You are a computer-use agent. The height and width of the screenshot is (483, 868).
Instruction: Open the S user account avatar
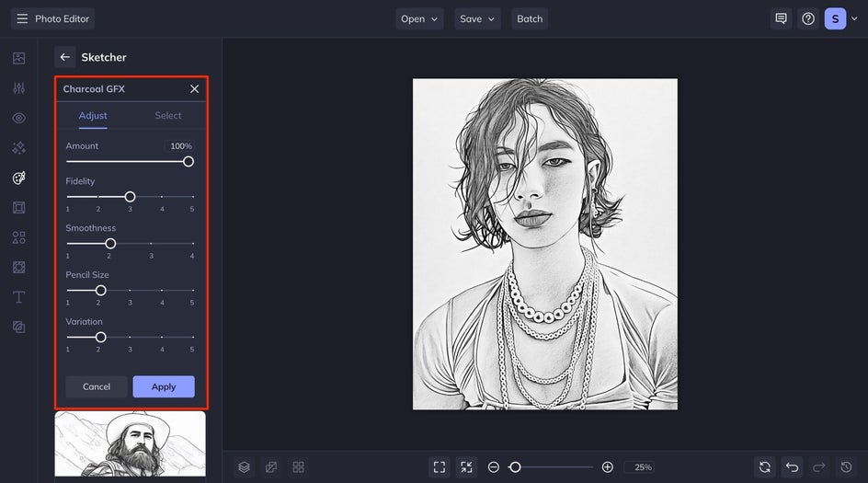pos(835,18)
